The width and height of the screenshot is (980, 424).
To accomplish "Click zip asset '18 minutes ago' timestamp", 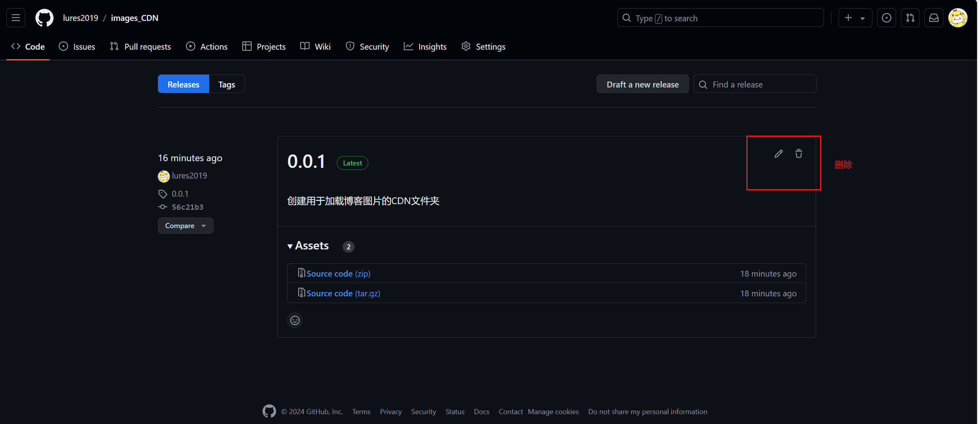I will [x=768, y=273].
